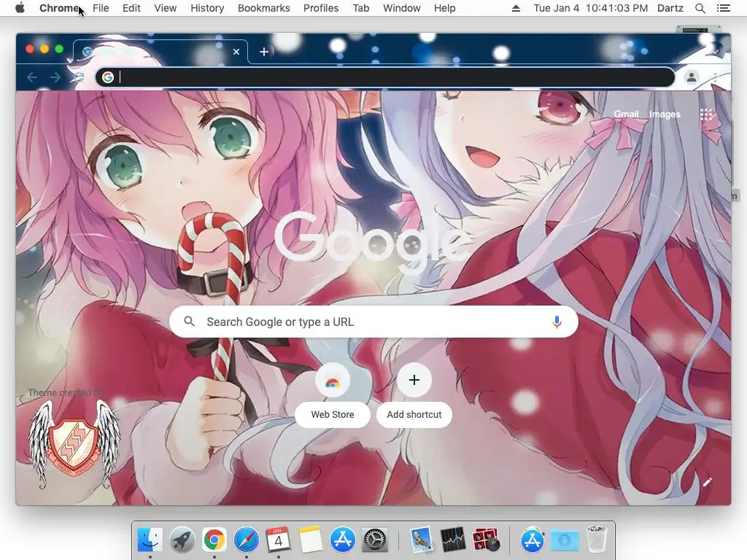Image resolution: width=747 pixels, height=560 pixels.
Task: Open the Apple menu
Action: pos(20,8)
